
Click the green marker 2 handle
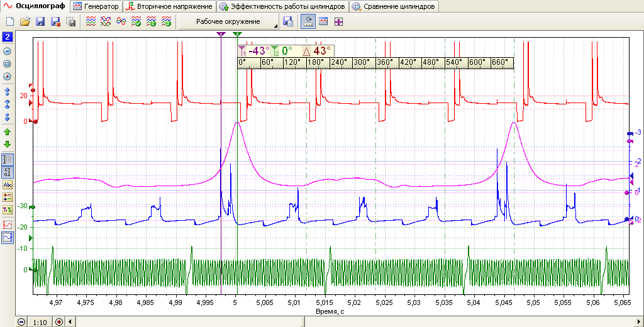[x=237, y=34]
